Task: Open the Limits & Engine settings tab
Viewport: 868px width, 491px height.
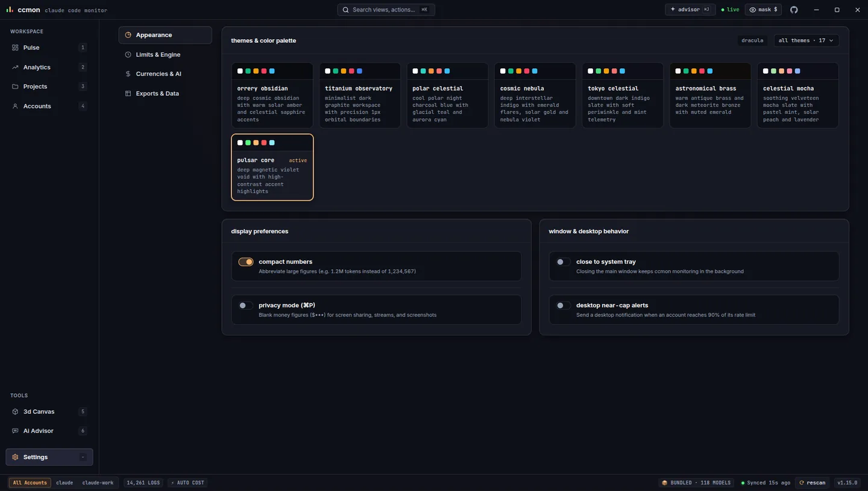Action: click(165, 54)
